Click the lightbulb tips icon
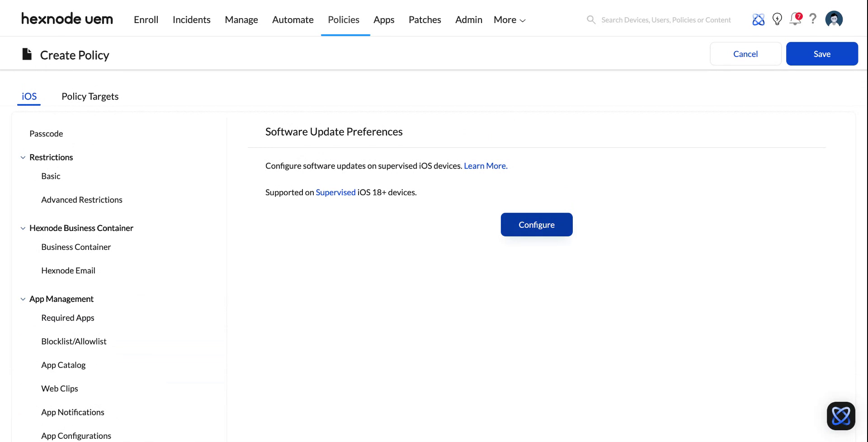 point(777,19)
